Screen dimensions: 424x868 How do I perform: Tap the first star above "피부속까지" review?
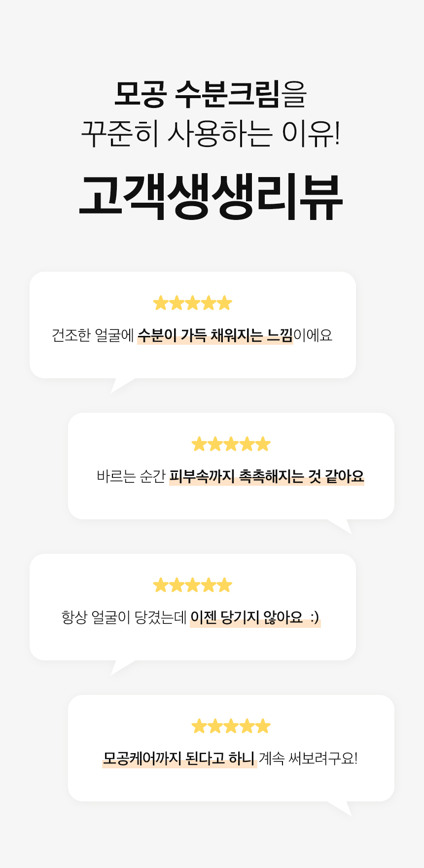(x=199, y=444)
